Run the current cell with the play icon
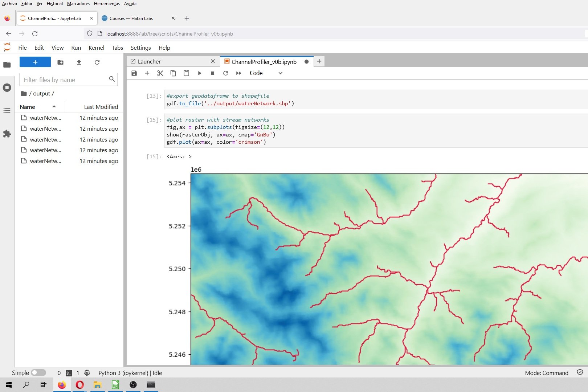Screen dimensions: 588x392 [x=200, y=73]
